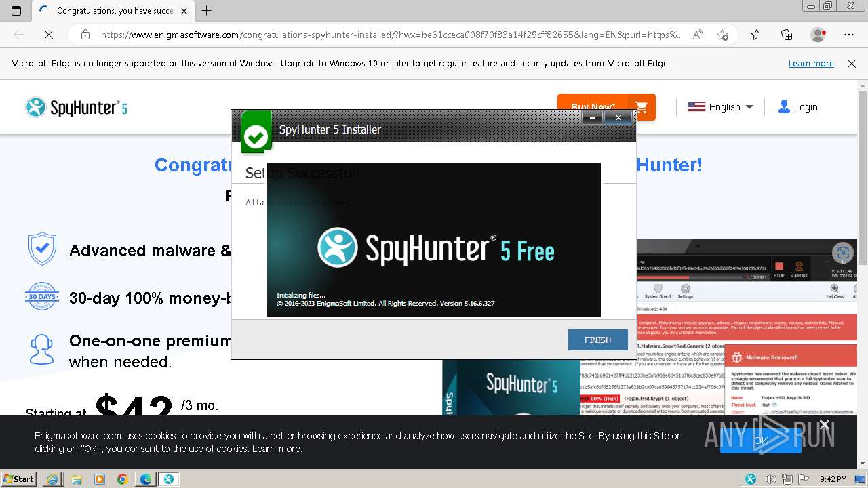The height and width of the screenshot is (488, 868).
Task: Open the Windows Start menu
Action: coord(18,479)
